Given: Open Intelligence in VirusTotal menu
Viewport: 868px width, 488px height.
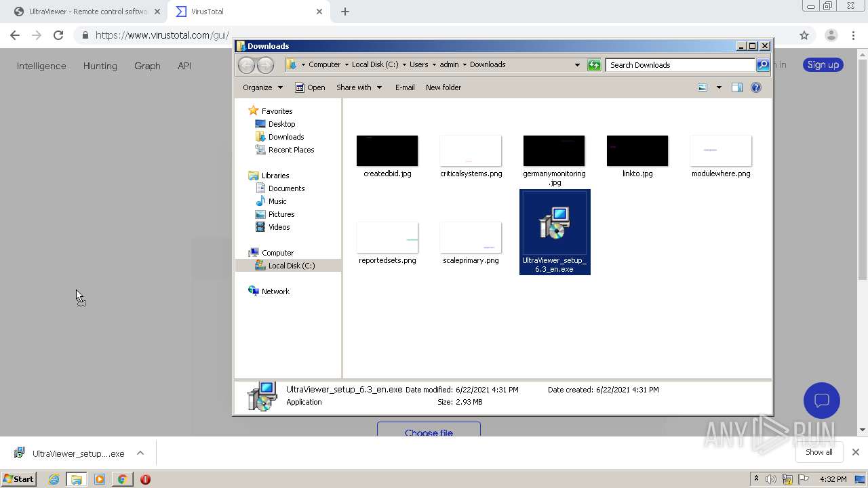Looking at the screenshot, I should click(x=41, y=66).
